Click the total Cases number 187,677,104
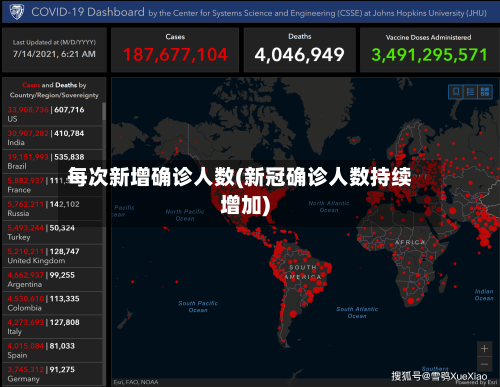This screenshot has width=500, height=387. (175, 55)
